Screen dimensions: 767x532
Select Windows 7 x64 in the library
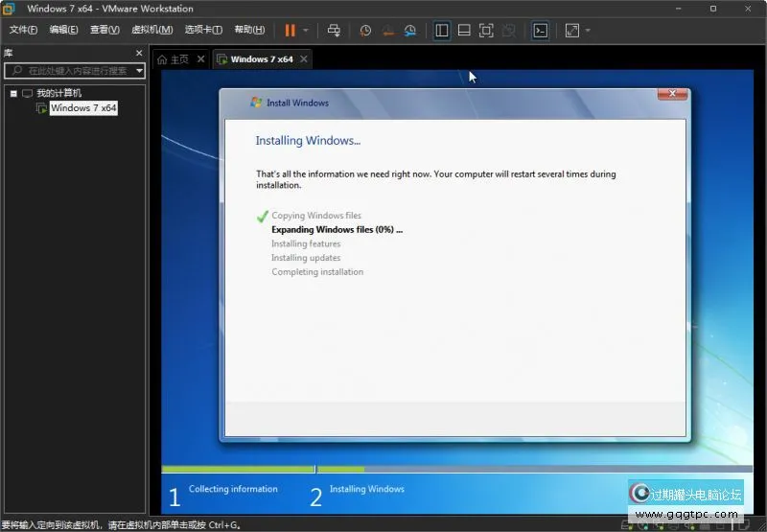[82, 108]
